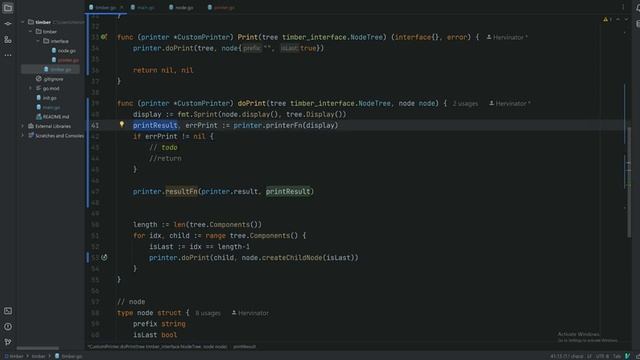Open the Terminal tool window
Image resolution: width=640 pixels, height=360 pixels.
[8, 311]
